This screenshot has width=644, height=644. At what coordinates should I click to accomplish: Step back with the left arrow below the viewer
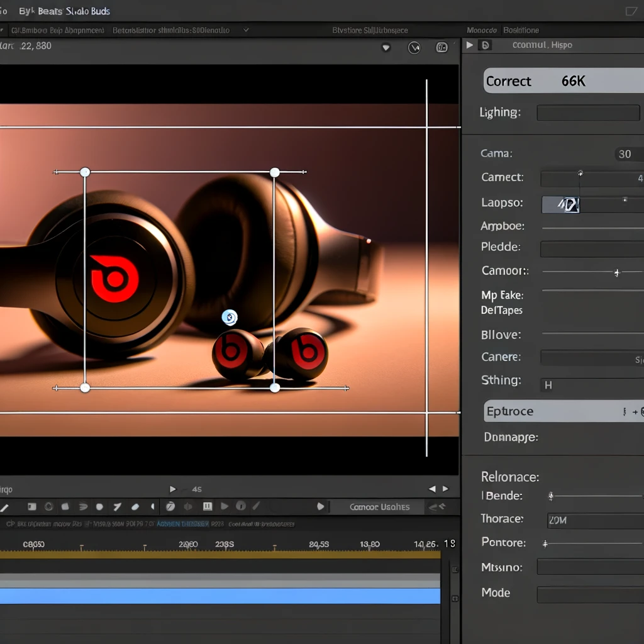click(x=432, y=489)
